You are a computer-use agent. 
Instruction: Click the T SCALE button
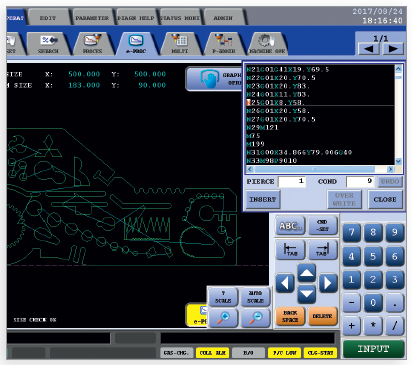click(223, 297)
